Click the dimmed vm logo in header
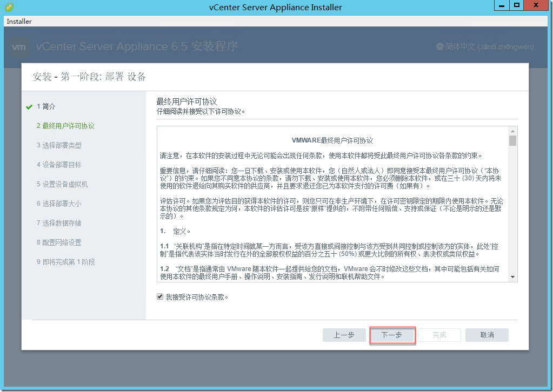553x392 pixels. click(x=19, y=47)
